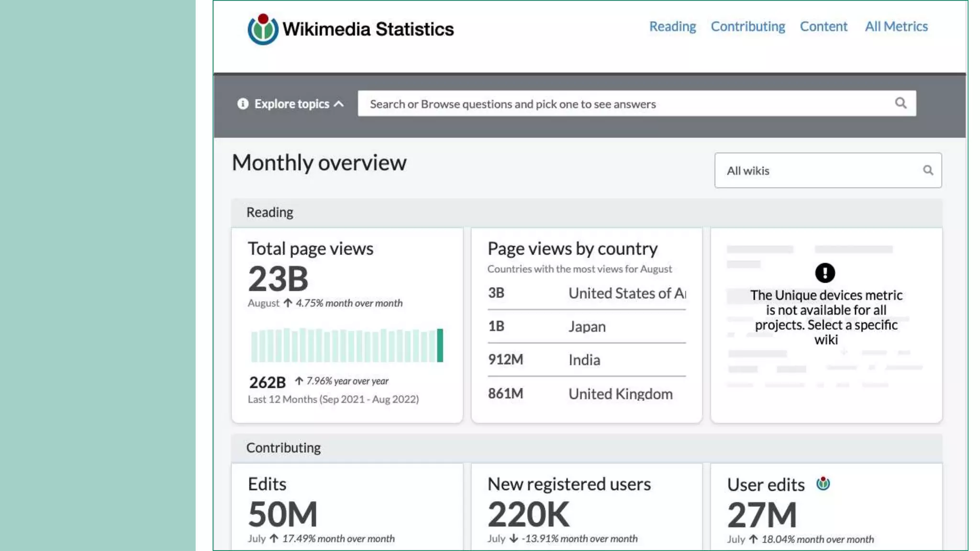Screen dimensions: 980x551
Task: Click the magnifier icon in questions search
Action: [x=901, y=103]
